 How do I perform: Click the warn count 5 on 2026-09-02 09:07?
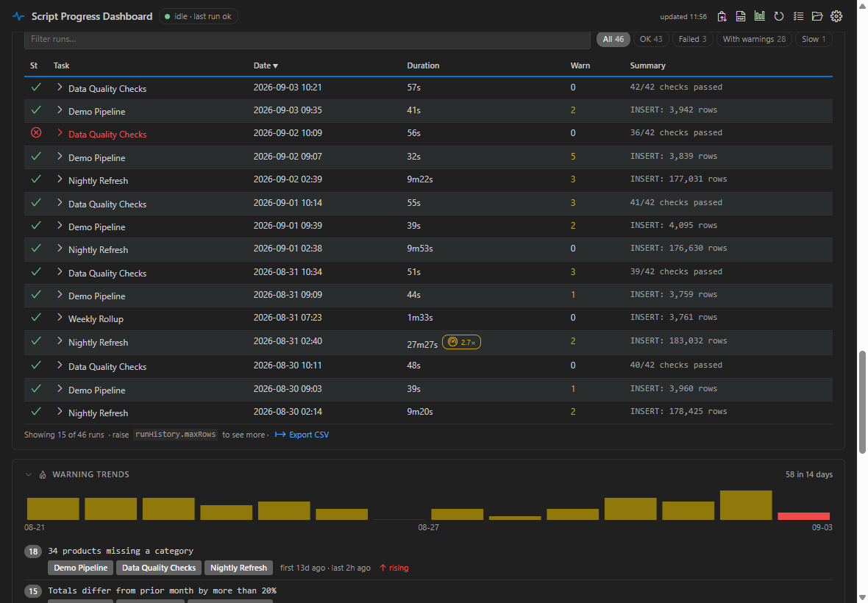573,157
